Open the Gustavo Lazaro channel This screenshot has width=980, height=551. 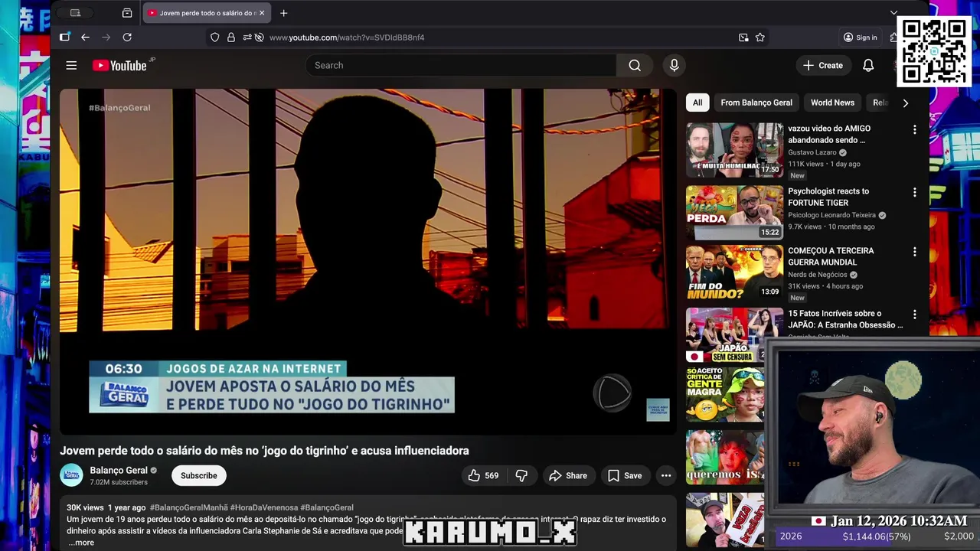[x=812, y=152]
